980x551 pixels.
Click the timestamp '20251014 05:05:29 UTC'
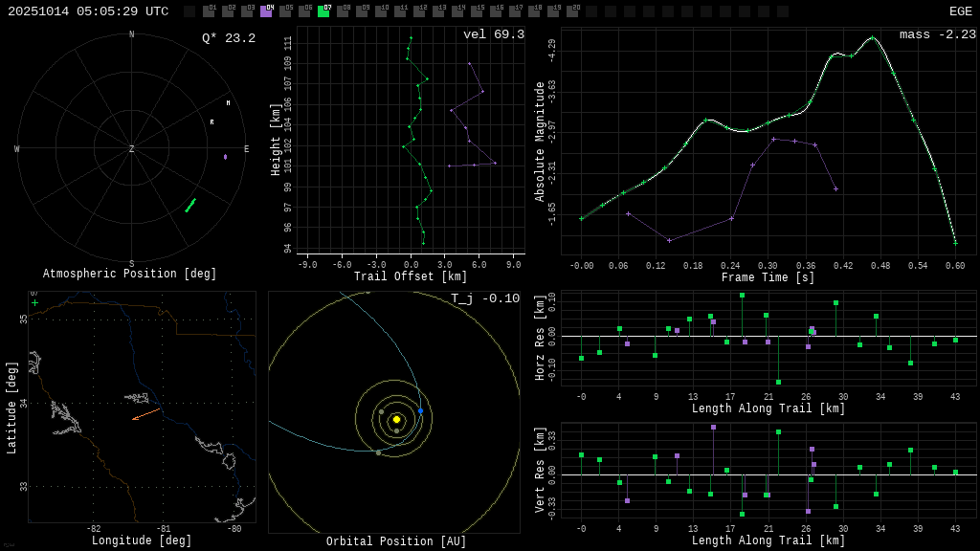(x=88, y=11)
